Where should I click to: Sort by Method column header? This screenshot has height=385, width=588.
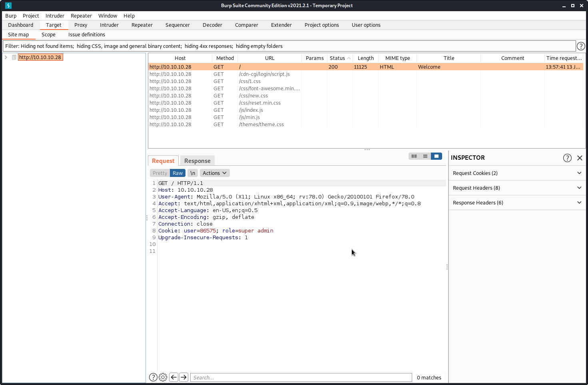[x=225, y=58]
